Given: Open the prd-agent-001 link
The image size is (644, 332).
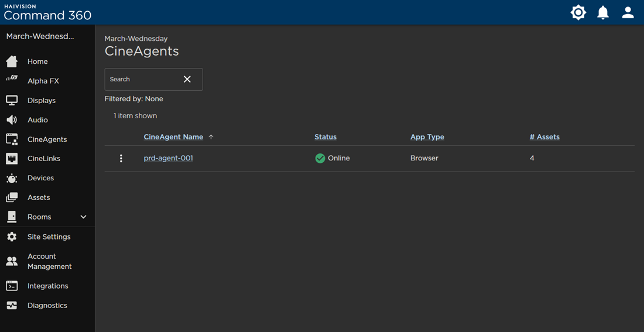Looking at the screenshot, I should pyautogui.click(x=169, y=158).
